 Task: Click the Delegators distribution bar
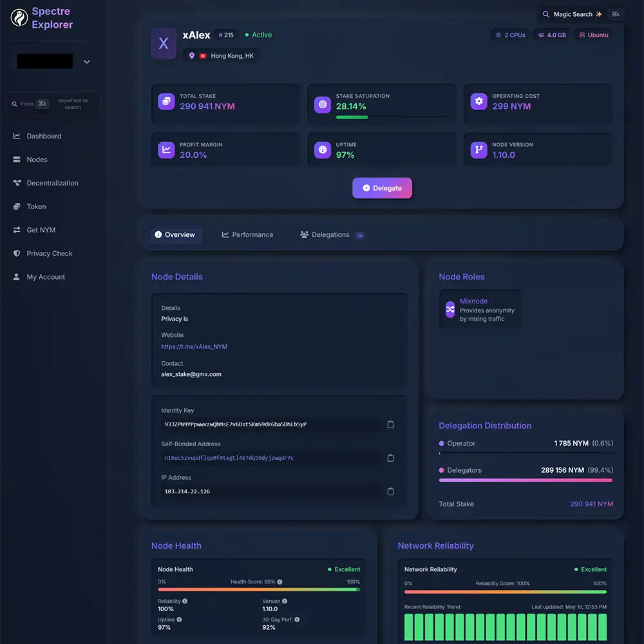coord(526,480)
